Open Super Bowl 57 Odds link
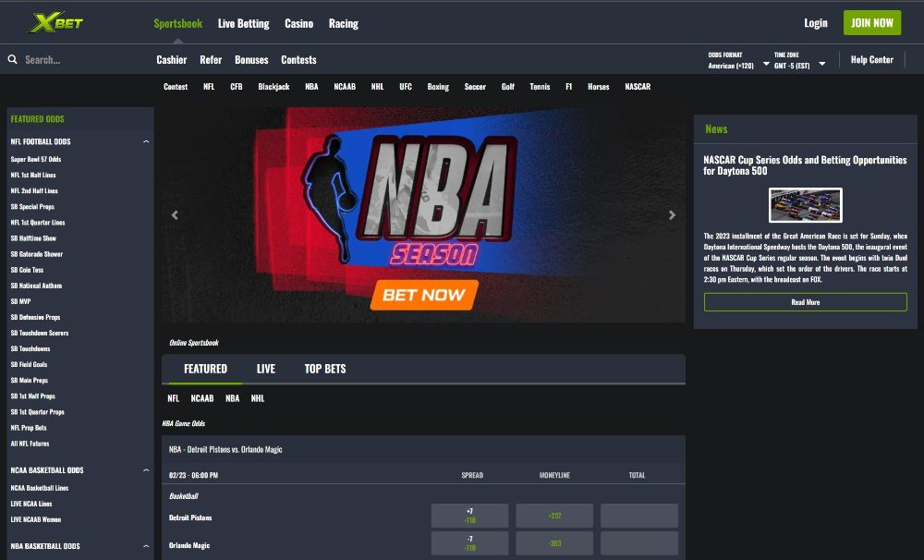 pyautogui.click(x=36, y=159)
